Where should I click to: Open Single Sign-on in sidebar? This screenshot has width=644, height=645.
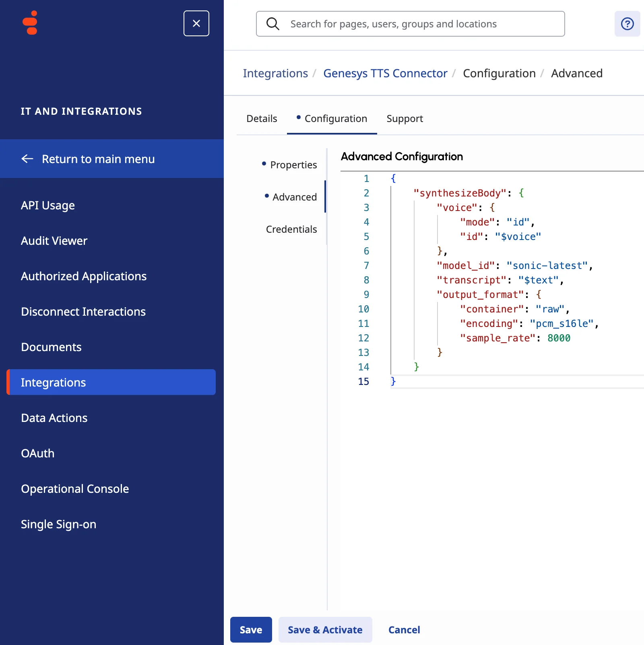pyautogui.click(x=58, y=524)
